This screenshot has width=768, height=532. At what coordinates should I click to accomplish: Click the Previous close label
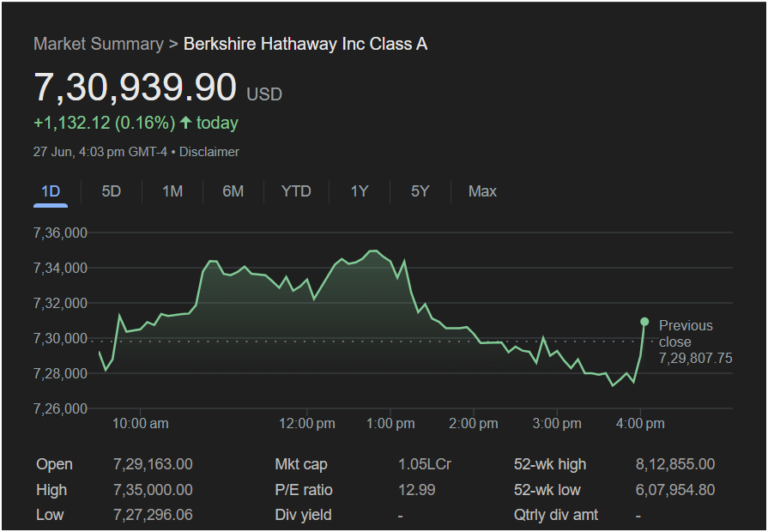pyautogui.click(x=686, y=334)
